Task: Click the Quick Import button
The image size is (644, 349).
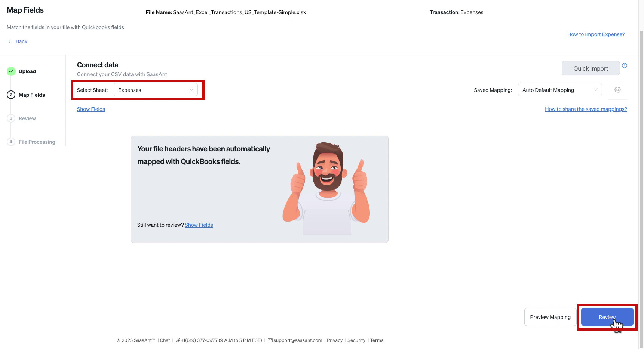Action: pyautogui.click(x=591, y=68)
